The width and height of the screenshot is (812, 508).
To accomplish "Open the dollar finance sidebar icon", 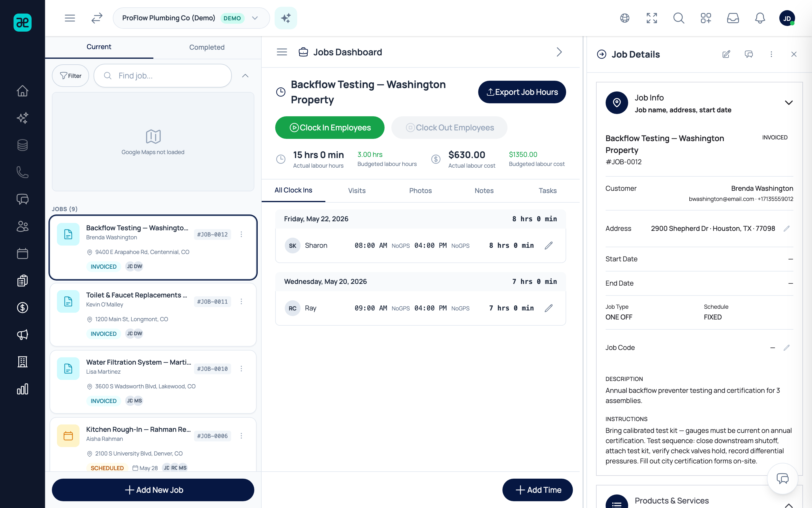I will (x=23, y=307).
